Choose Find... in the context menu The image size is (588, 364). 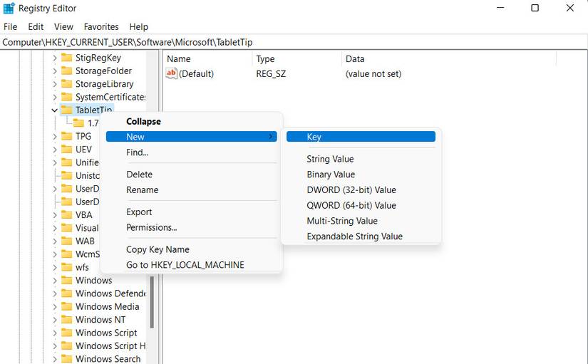tap(192, 152)
